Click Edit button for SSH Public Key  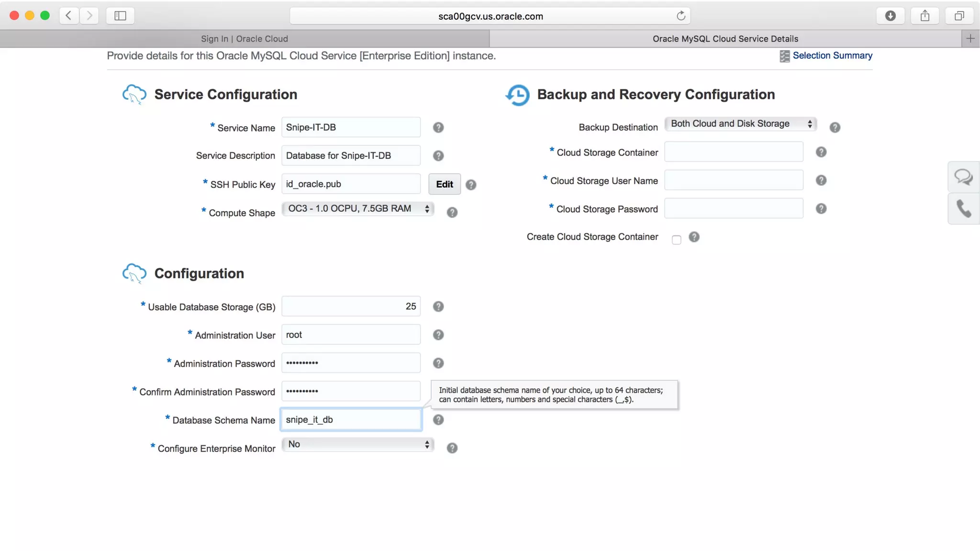point(444,184)
